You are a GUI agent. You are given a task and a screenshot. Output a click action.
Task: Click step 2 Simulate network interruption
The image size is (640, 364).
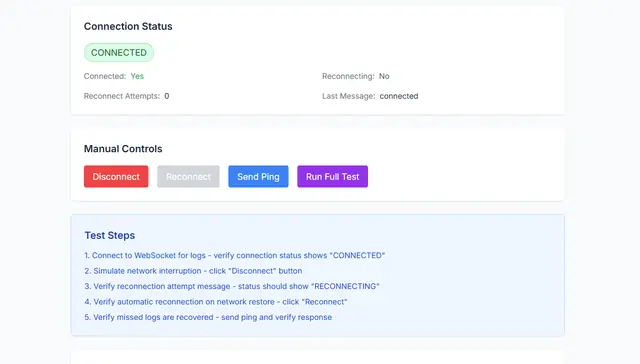(193, 271)
